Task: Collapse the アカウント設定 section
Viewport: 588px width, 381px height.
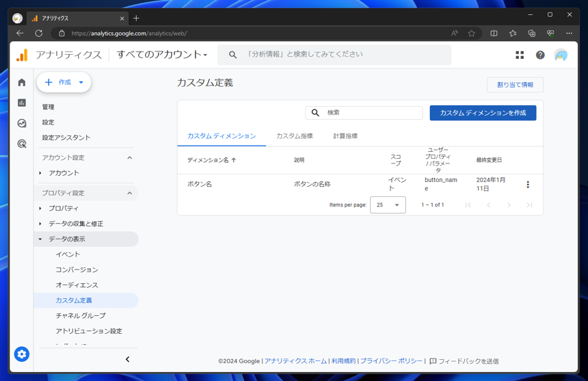Action: (x=130, y=157)
